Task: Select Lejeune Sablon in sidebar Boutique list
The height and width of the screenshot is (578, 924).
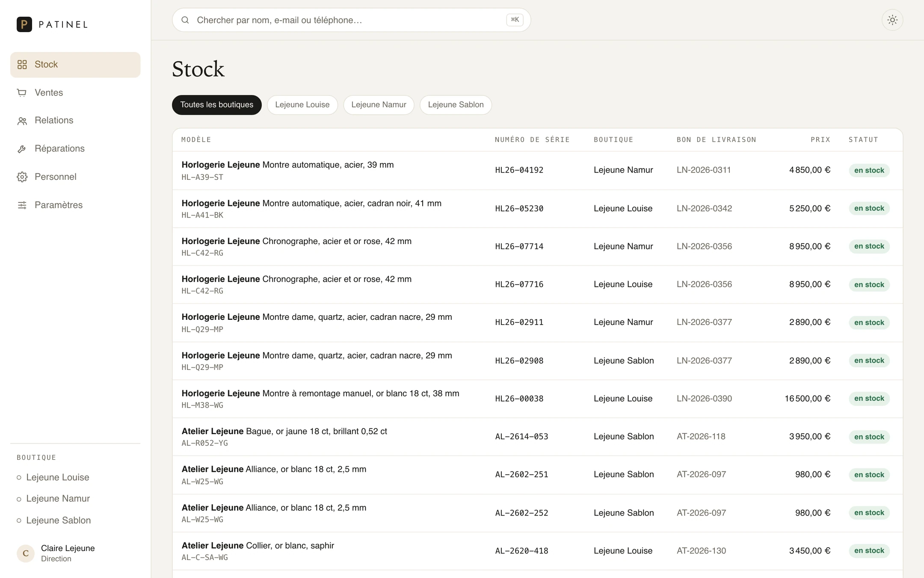Action: [x=59, y=521]
